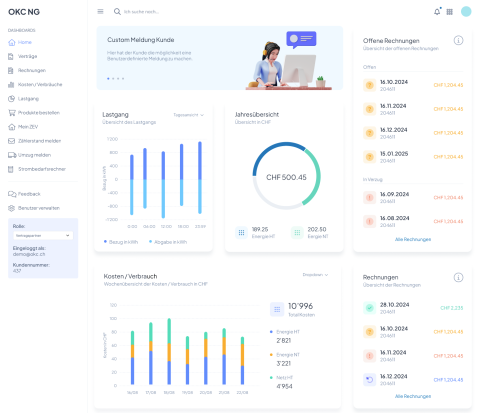The image size is (479, 413).
Task: Click the Strombedarfsrechner calculator icon
Action: [x=11, y=169]
